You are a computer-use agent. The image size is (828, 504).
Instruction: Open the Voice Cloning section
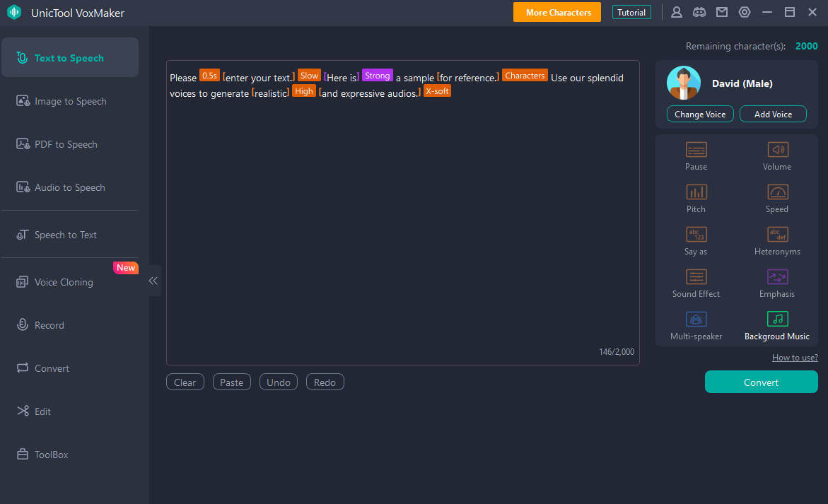(64, 282)
